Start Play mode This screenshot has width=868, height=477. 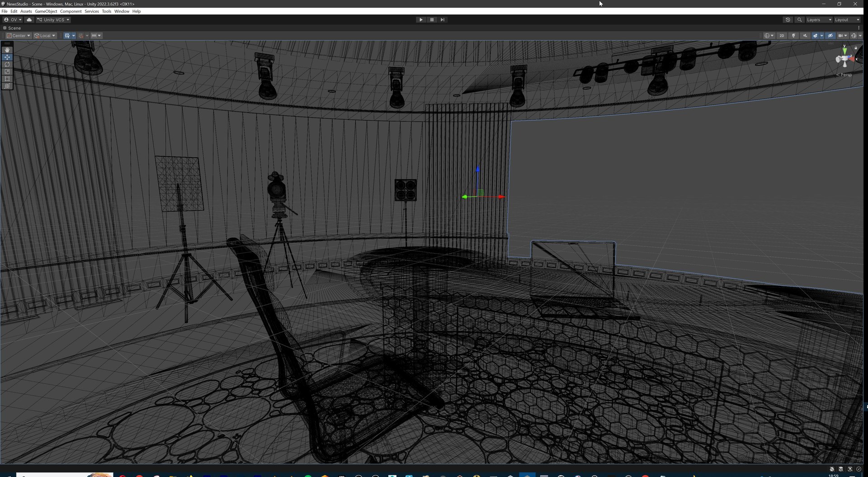tap(421, 20)
